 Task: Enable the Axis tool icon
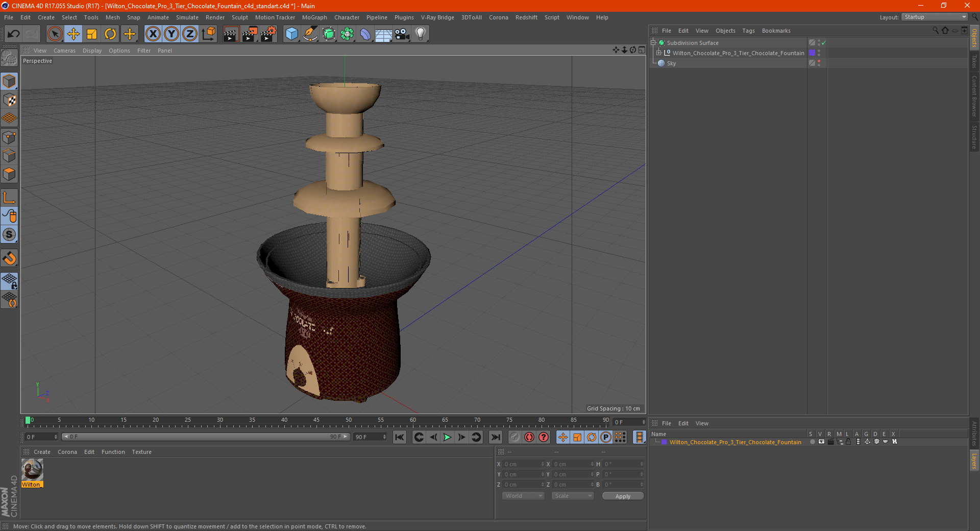[9, 198]
